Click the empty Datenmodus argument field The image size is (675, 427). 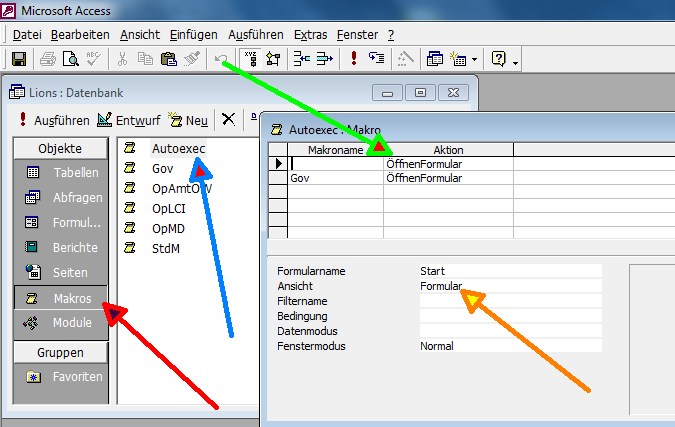point(511,331)
